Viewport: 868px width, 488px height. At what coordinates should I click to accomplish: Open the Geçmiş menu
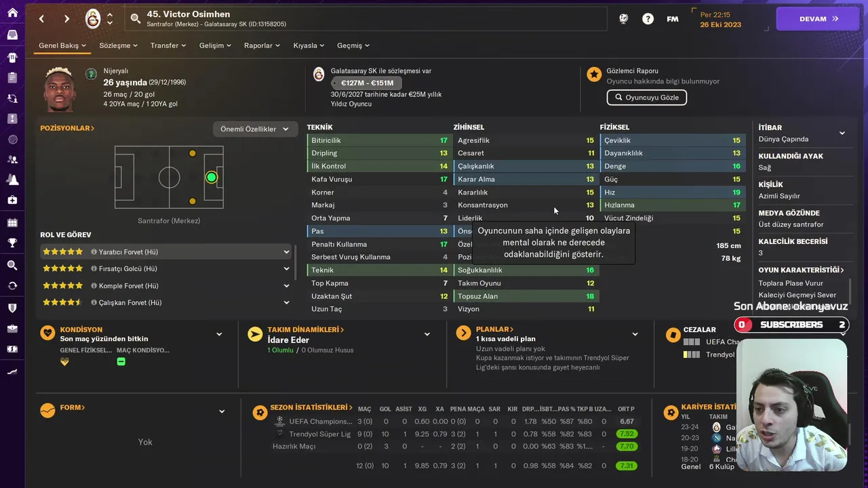(353, 45)
